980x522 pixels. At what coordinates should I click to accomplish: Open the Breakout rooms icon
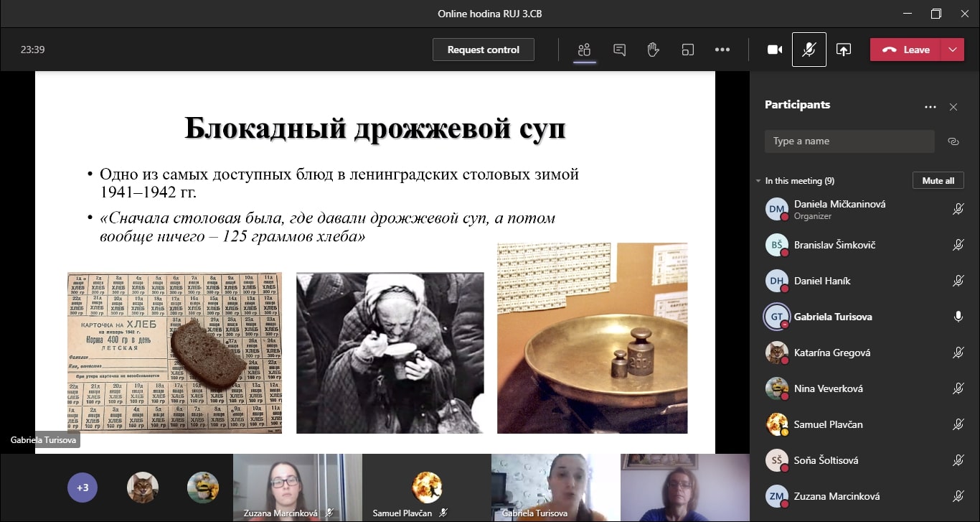687,50
